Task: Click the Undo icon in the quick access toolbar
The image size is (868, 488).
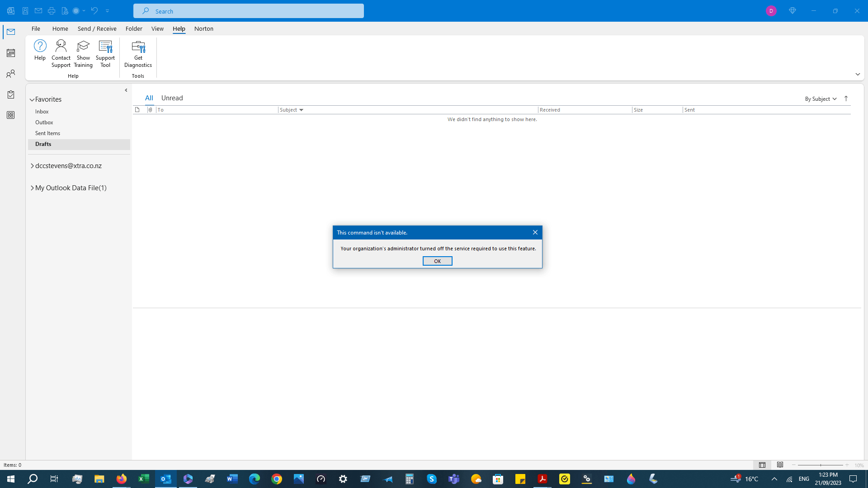Action: [x=94, y=10]
